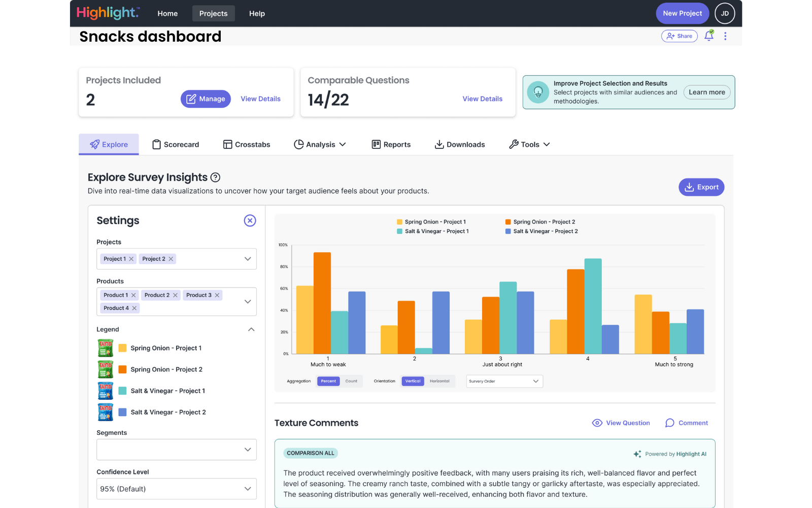This screenshot has width=812, height=508.
Task: Select the yellow Spring Onion Project 1 legend swatch
Action: 122,347
